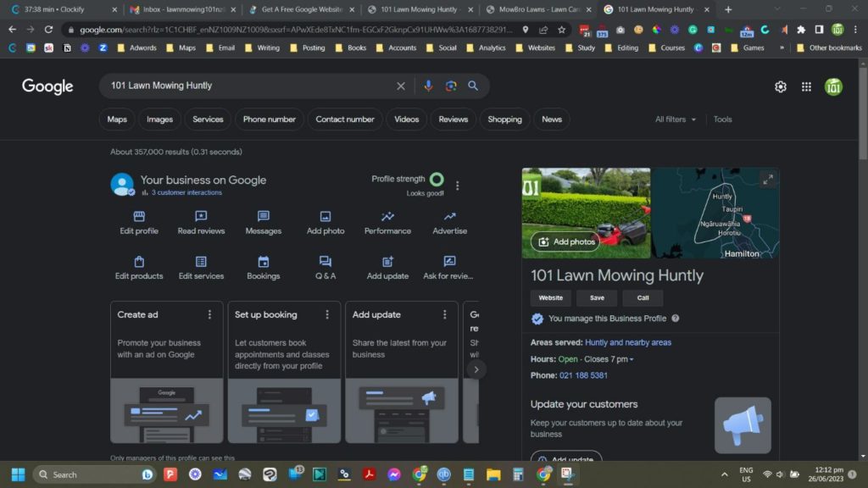Open Add update card options menu
This screenshot has width=868, height=488.
click(x=444, y=314)
